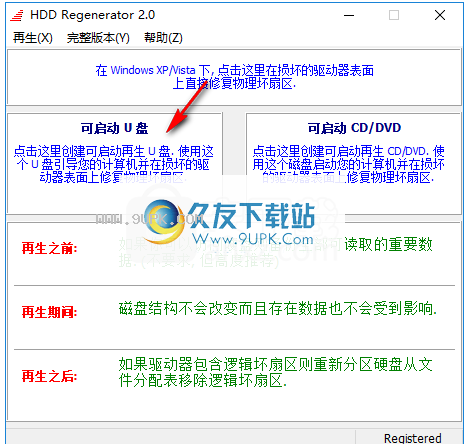Click the 再生之后: label

[49, 376]
